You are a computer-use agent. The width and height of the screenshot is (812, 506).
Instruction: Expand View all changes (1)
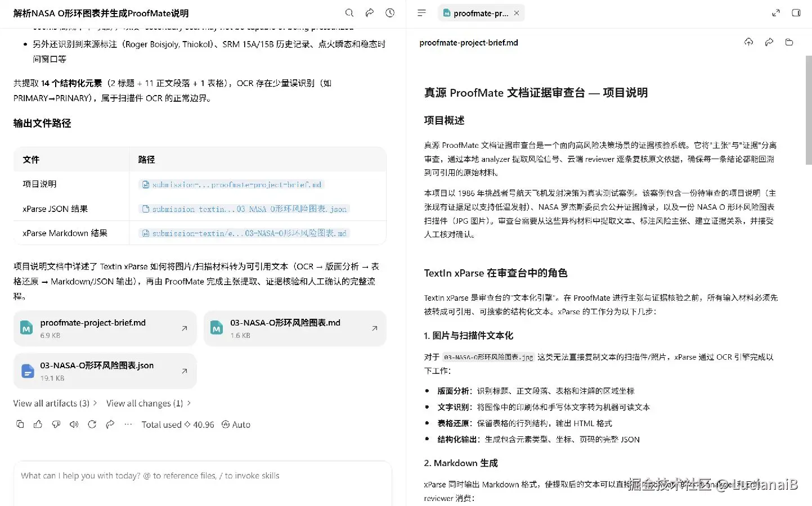tap(149, 403)
